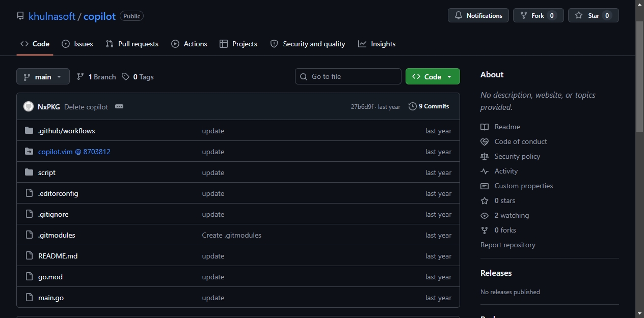Click the submodule icon beside copilot.vim
Viewport: 644px width, 318px height.
[x=29, y=152]
